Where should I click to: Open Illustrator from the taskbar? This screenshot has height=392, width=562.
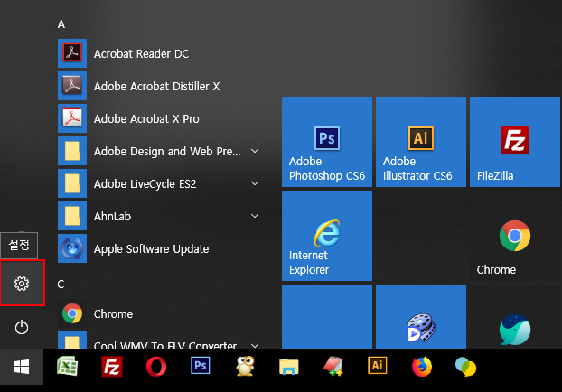pos(378,366)
